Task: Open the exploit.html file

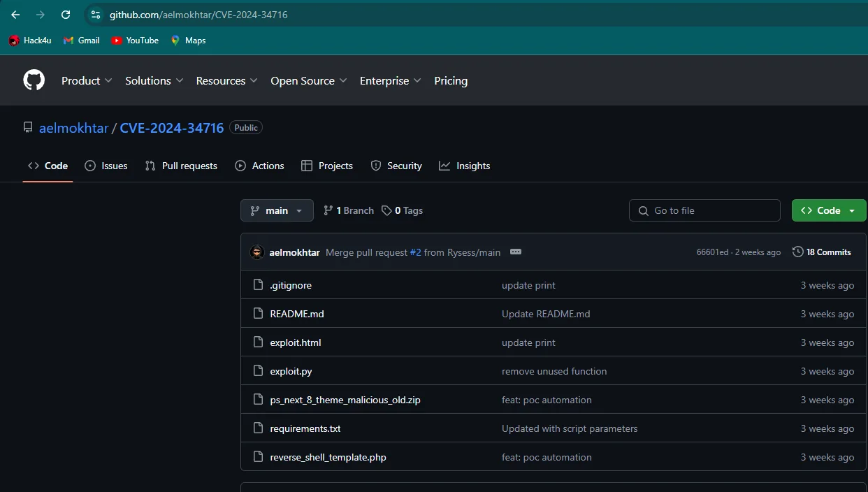Action: click(x=296, y=342)
